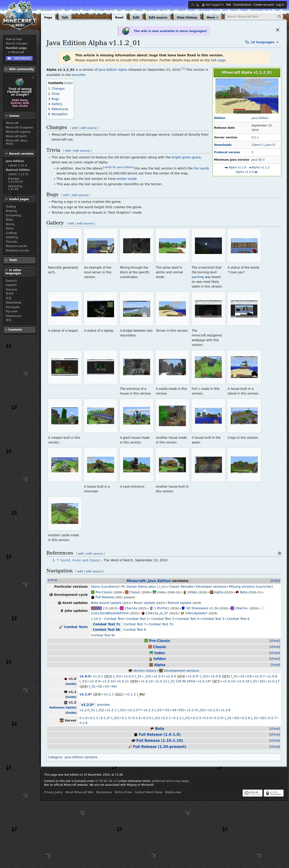Click the Asset updates block icon
Image resolution: width=289 pixels, height=868 pixels.
[x=59, y=603]
